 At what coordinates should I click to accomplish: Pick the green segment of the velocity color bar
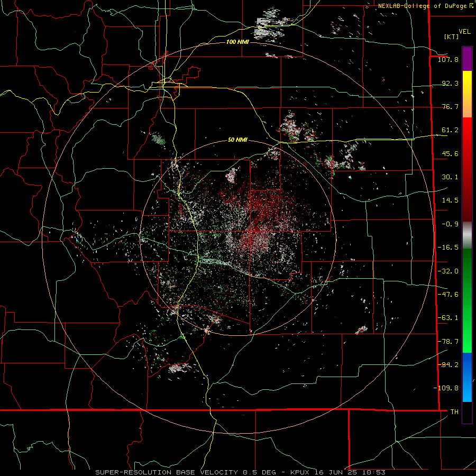pos(467,300)
